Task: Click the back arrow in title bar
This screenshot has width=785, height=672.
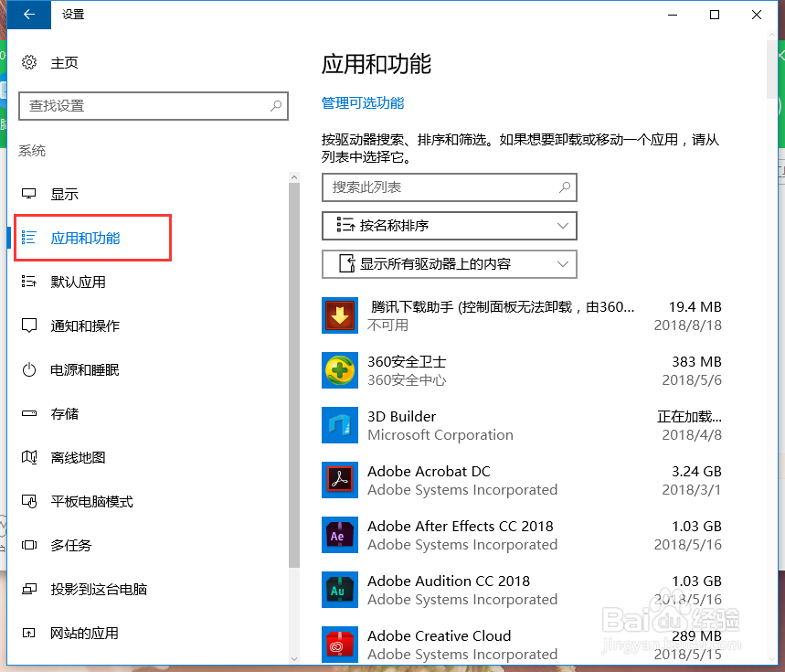Action: coord(29,15)
